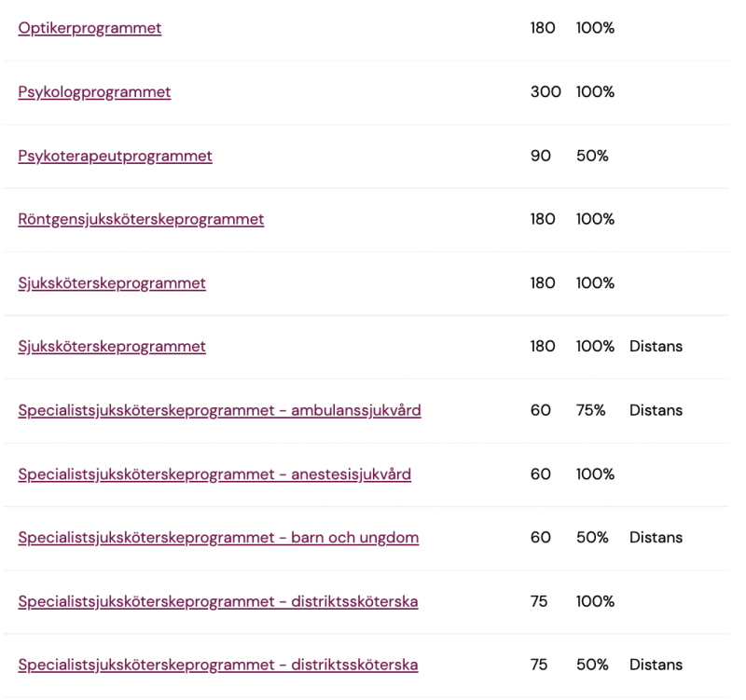Open the Optikerprogrammet link
The image size is (746, 700).
pos(90,28)
